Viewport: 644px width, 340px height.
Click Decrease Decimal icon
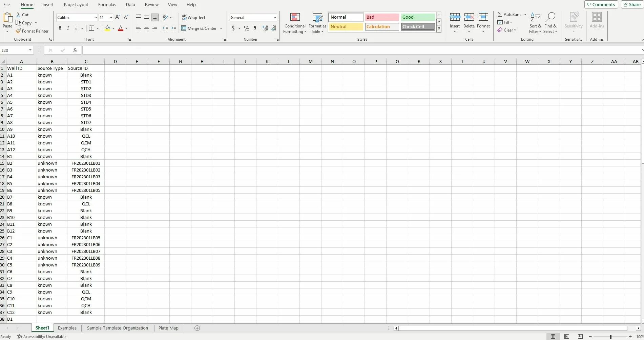pos(274,28)
